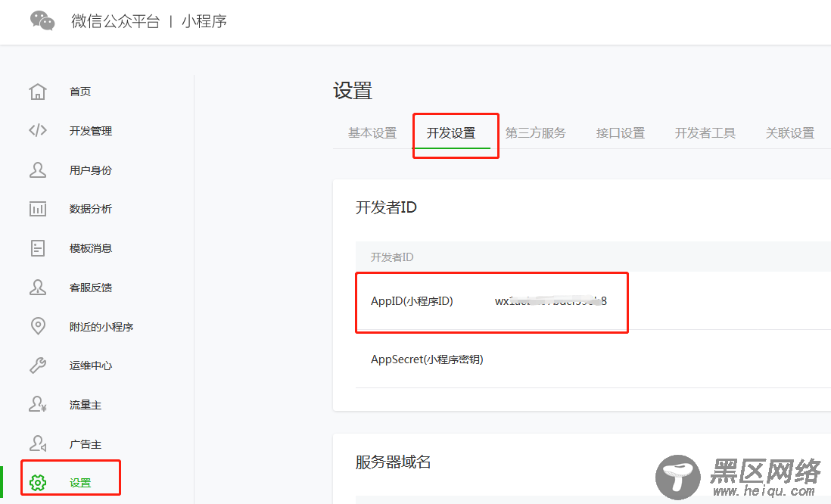Click the 微信公众平台 header title
Image resolution: width=831 pixels, height=504 pixels.
(x=116, y=21)
